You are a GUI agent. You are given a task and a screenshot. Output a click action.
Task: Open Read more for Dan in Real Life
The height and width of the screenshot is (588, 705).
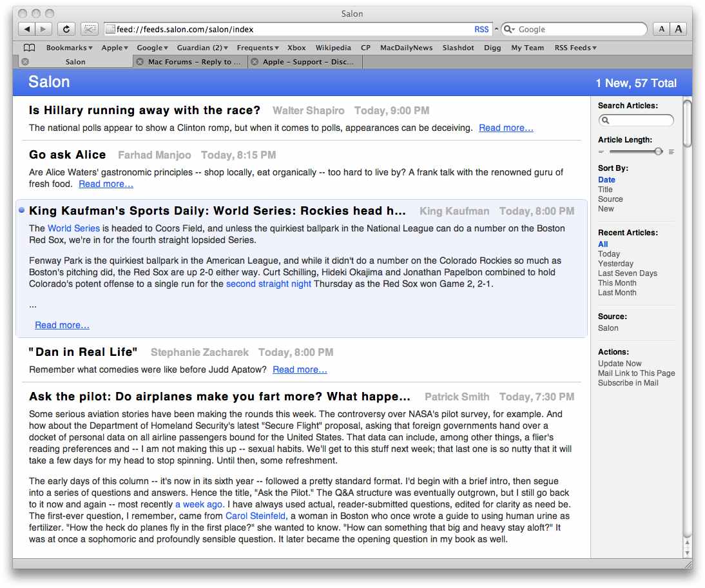tap(300, 369)
